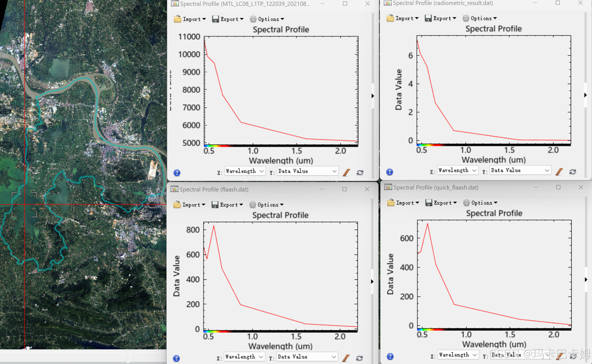
Task: Expand side panel arrow in MTL_LC08 profile
Action: [x=373, y=96]
